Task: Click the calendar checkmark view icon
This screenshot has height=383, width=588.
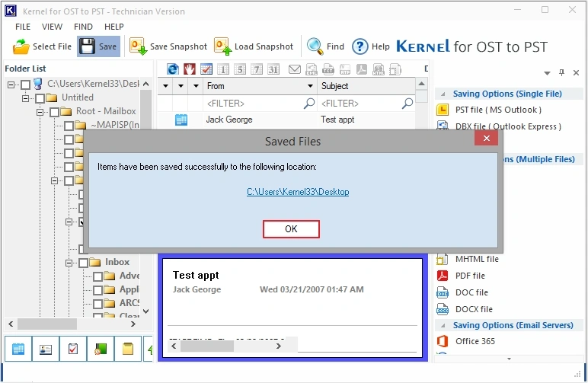Action: click(206, 69)
